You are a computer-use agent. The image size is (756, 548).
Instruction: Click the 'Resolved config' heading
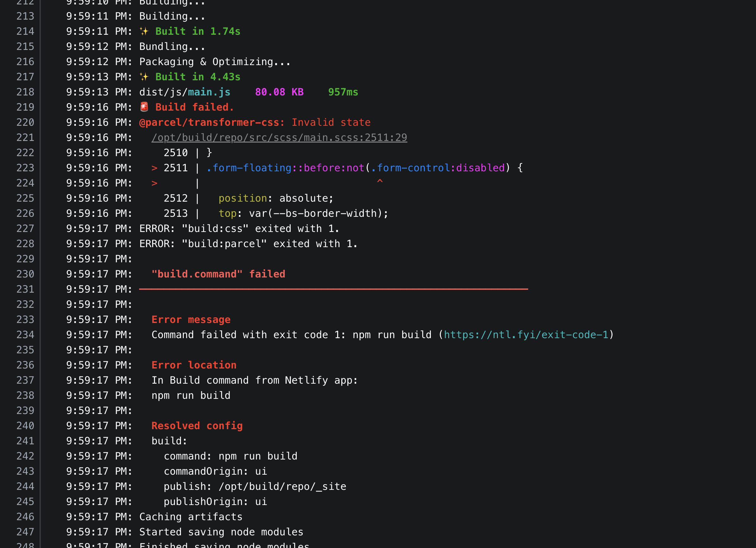[197, 425]
